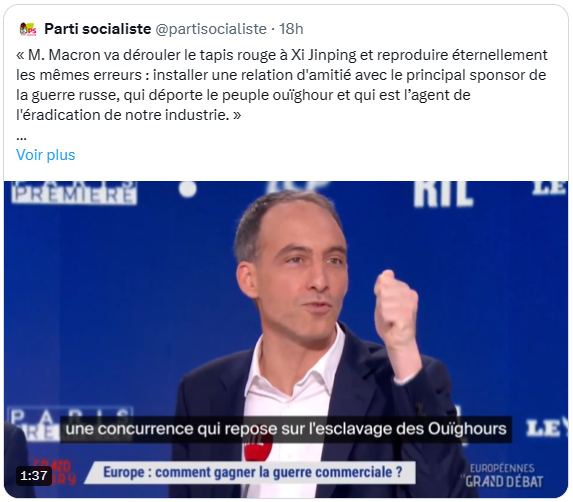This screenshot has height=502, width=573.
Task: Click the tweet text quoting M. Macron
Action: pos(281,85)
